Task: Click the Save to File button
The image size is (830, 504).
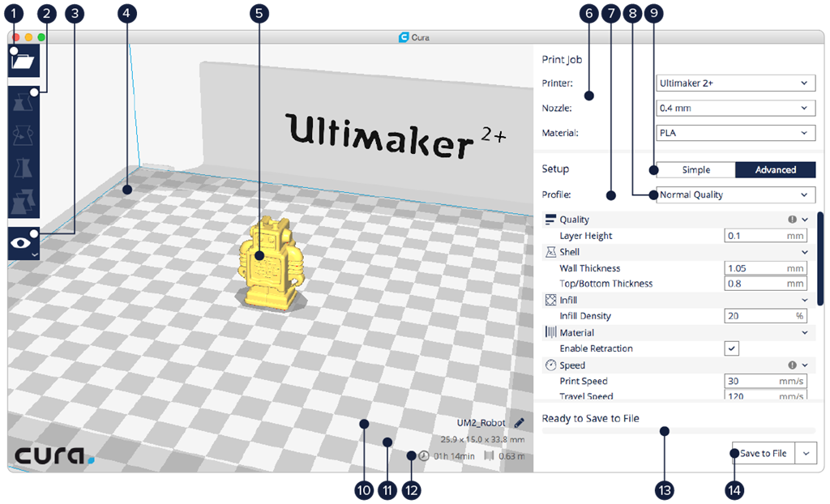Action: [x=764, y=454]
